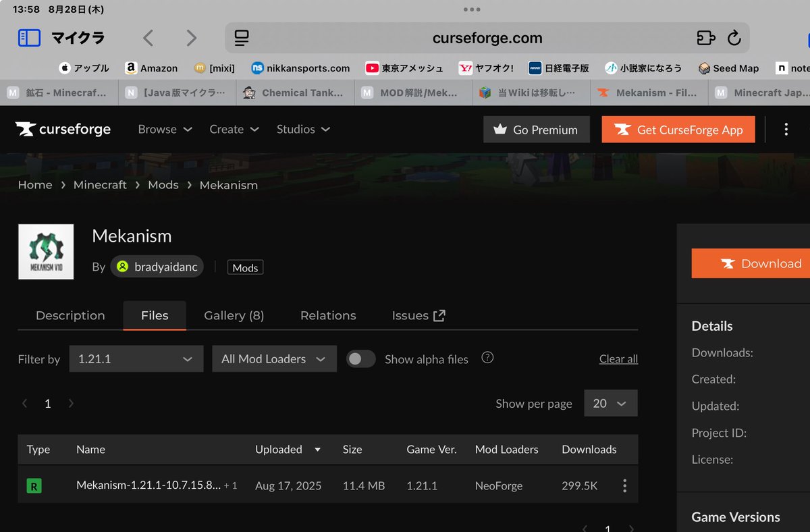Open the nikkansports.com bookmark
The width and height of the screenshot is (810, 532).
click(300, 68)
